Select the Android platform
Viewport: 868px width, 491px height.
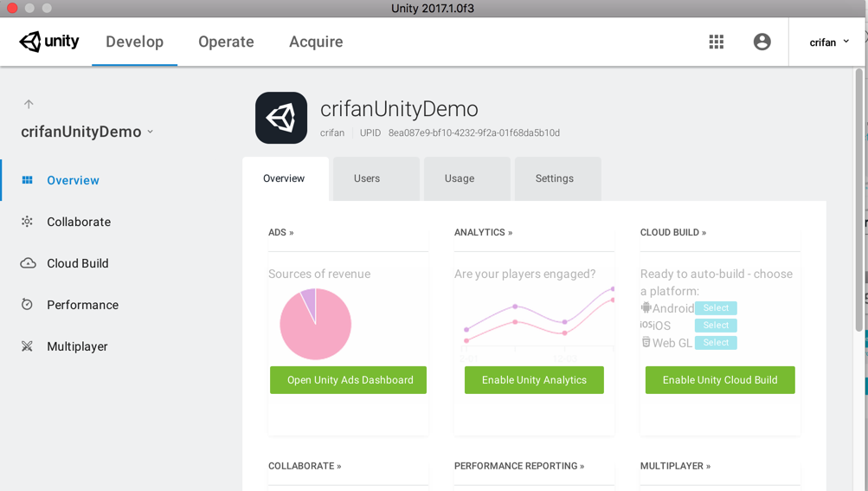(x=716, y=307)
